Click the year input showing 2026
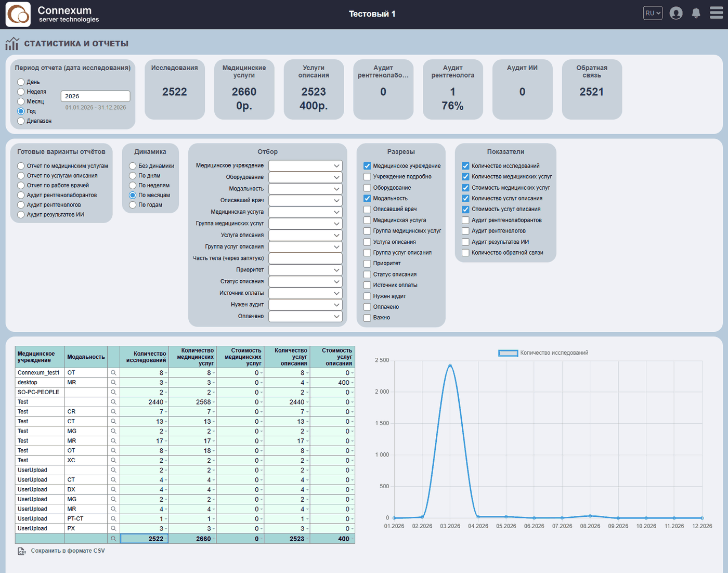Image resolution: width=728 pixels, height=573 pixels. coord(95,96)
